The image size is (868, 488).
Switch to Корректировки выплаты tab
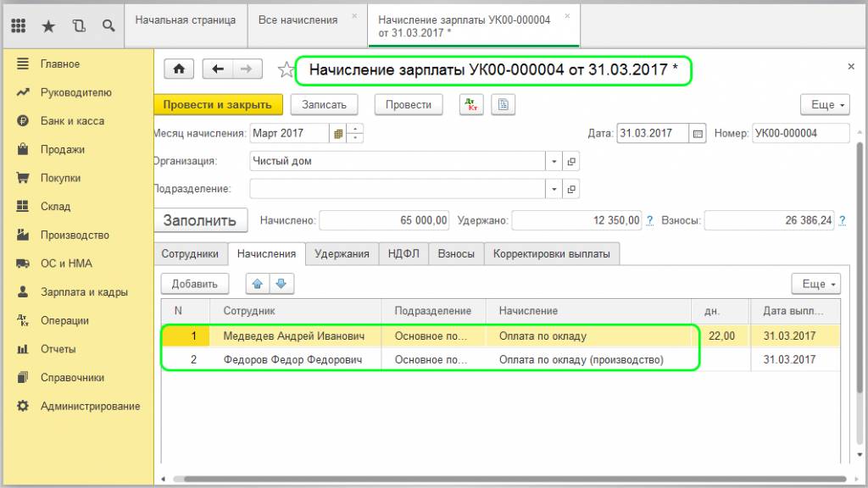click(551, 254)
